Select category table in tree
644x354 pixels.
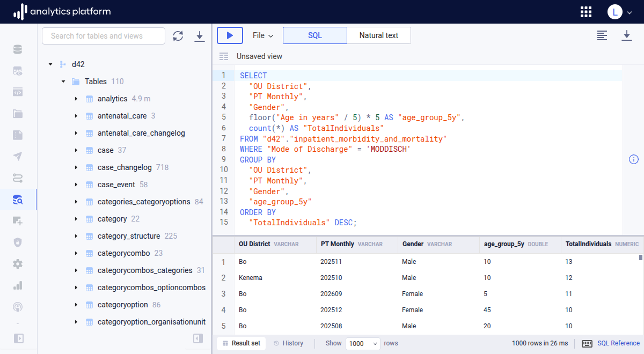[112, 219]
